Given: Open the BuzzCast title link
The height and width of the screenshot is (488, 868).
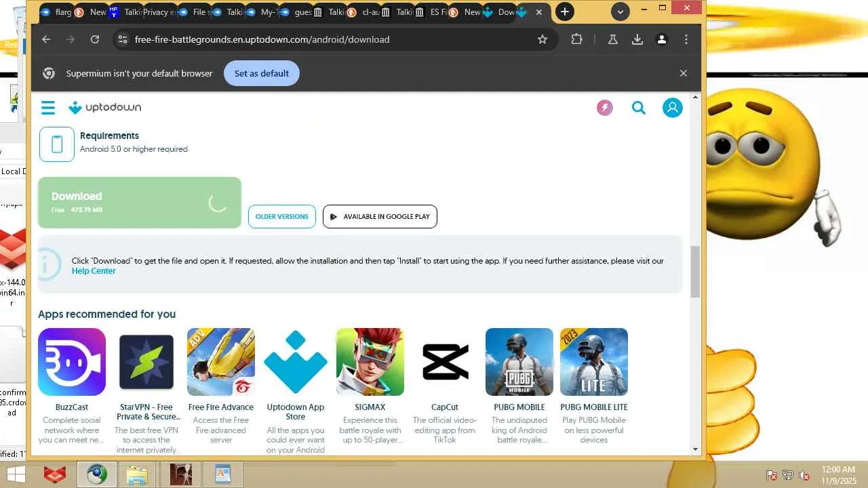Looking at the screenshot, I should tap(72, 407).
